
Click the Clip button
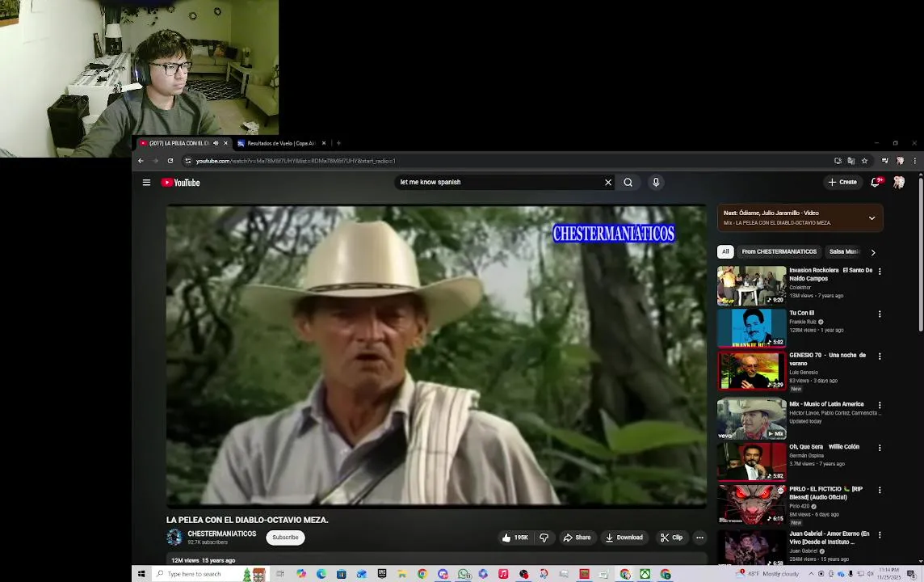(672, 538)
